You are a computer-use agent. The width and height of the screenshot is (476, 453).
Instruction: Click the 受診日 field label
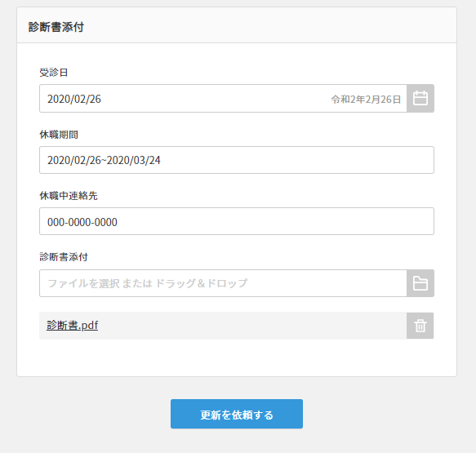click(x=53, y=73)
